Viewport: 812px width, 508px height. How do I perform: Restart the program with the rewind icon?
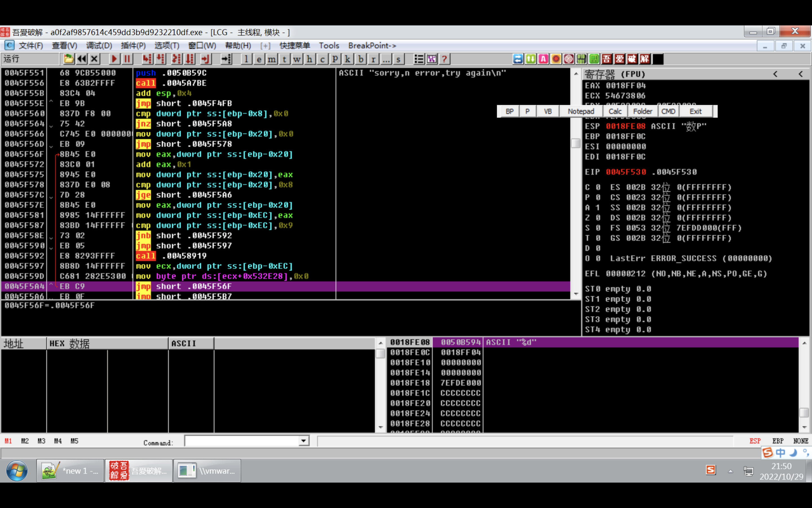pyautogui.click(x=81, y=59)
